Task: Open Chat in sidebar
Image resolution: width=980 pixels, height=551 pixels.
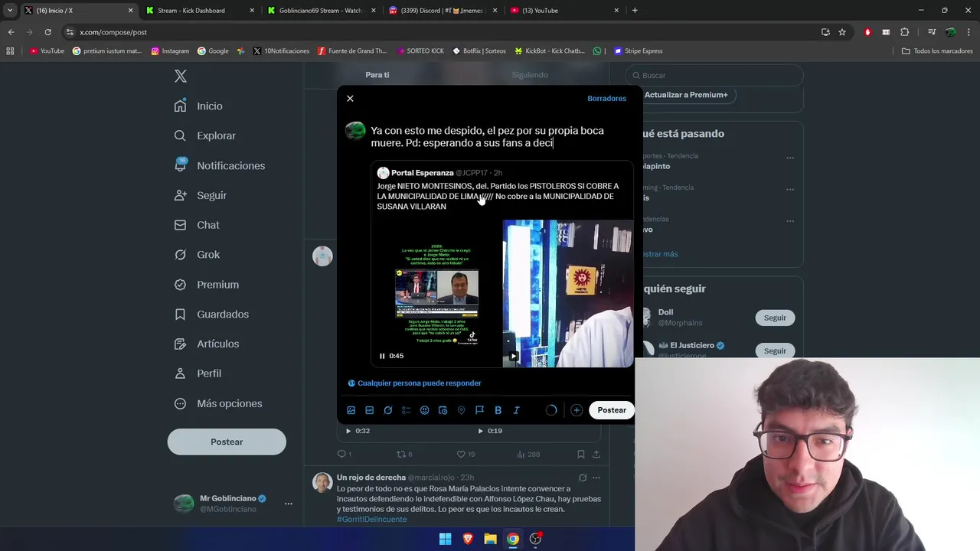Action: [197, 225]
